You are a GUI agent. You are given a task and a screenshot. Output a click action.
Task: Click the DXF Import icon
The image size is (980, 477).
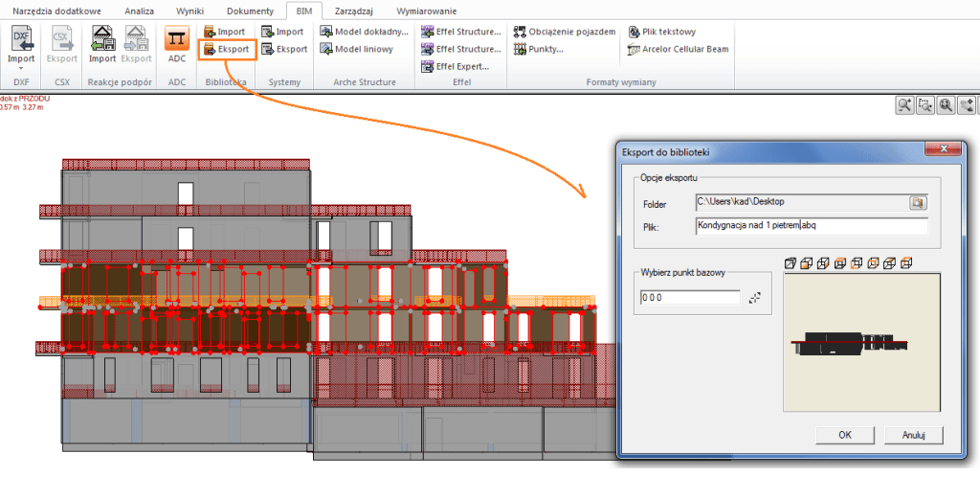pyautogui.click(x=21, y=38)
